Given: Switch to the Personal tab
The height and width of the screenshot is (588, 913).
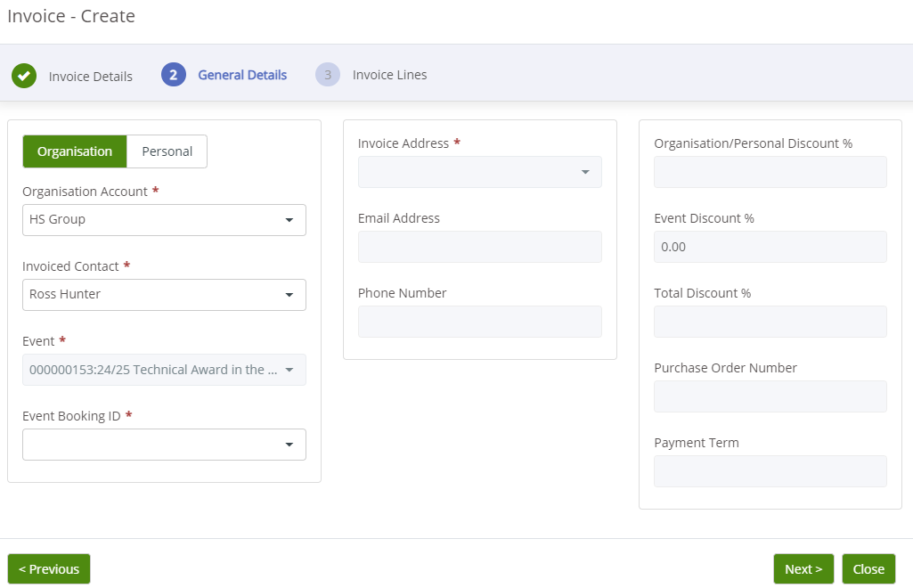Looking at the screenshot, I should (x=167, y=151).
